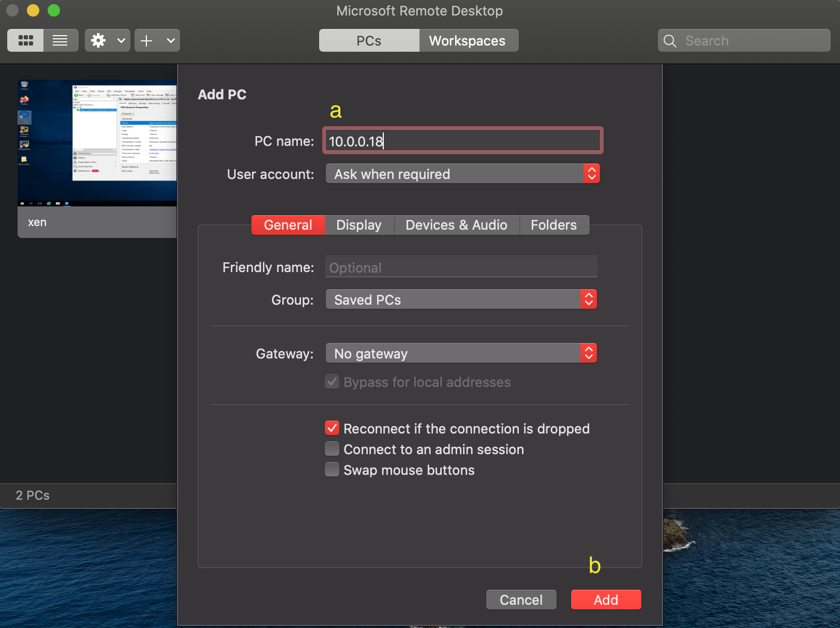Click the yellow minimize window button
Viewport: 840px width, 628px height.
click(33, 10)
